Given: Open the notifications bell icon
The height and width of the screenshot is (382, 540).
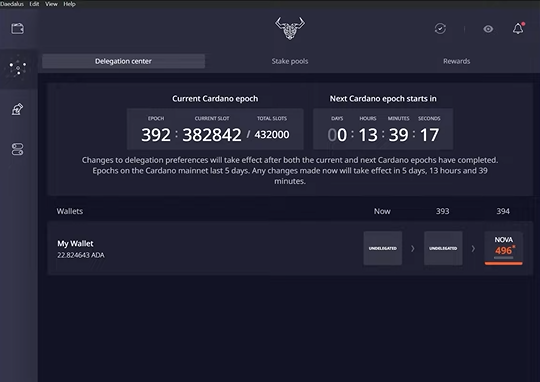Looking at the screenshot, I should 518,29.
